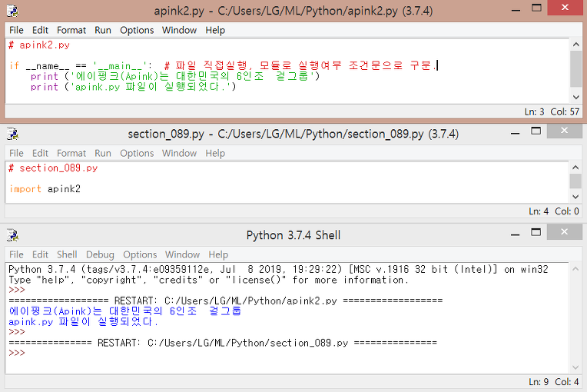Click the IDLE Python icon of section_089.py window

click(12, 134)
